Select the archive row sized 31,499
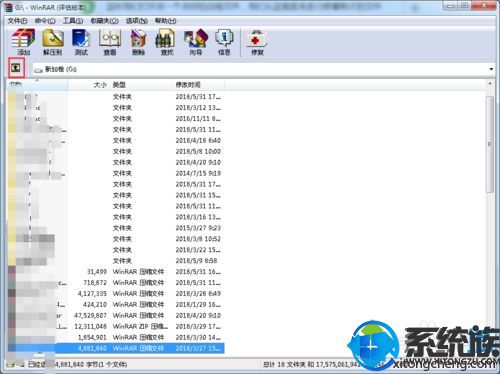Image resolution: width=500 pixels, height=374 pixels. (x=116, y=272)
